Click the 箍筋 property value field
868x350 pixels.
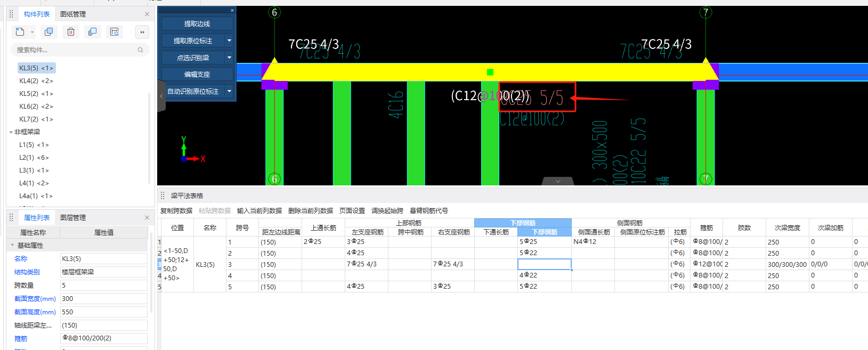tap(104, 338)
